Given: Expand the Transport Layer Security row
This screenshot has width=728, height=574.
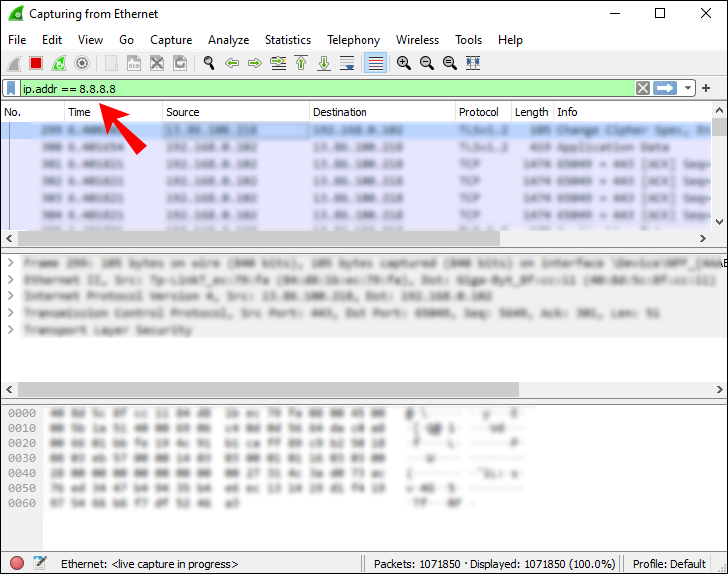Looking at the screenshot, I should [10, 330].
